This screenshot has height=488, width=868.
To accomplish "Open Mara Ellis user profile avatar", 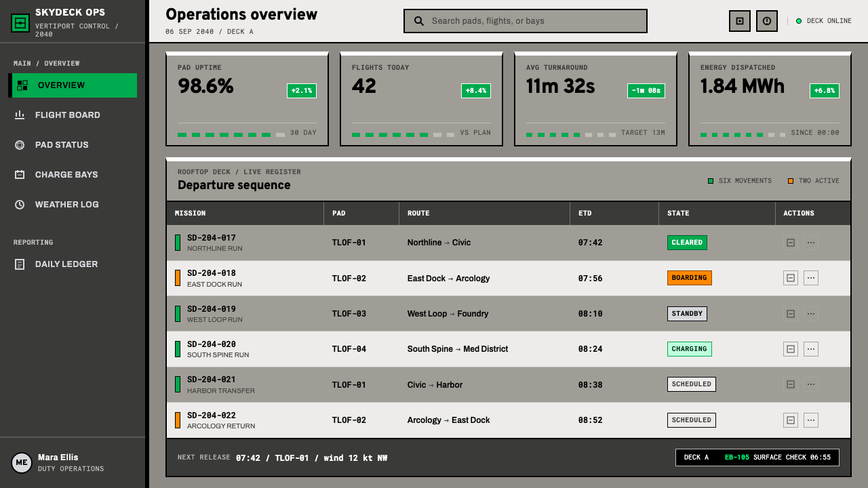I will pyautogui.click(x=22, y=463).
